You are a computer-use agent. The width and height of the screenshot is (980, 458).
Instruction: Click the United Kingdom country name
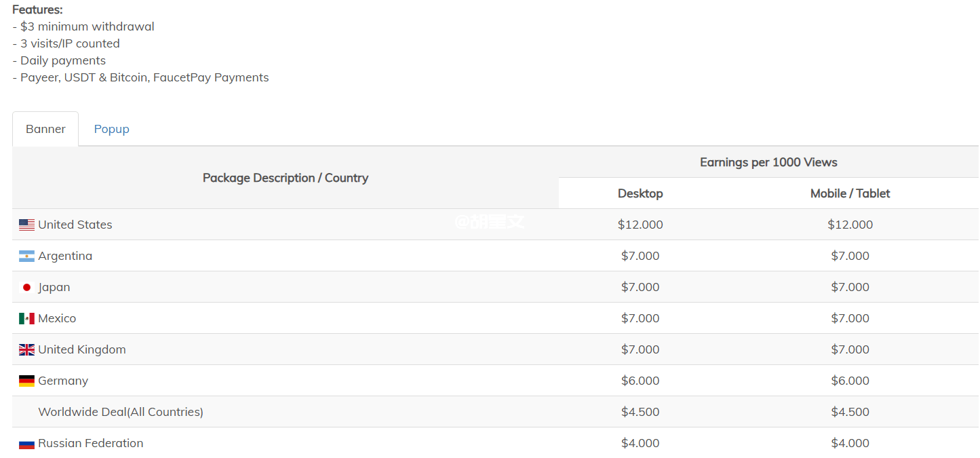point(82,349)
